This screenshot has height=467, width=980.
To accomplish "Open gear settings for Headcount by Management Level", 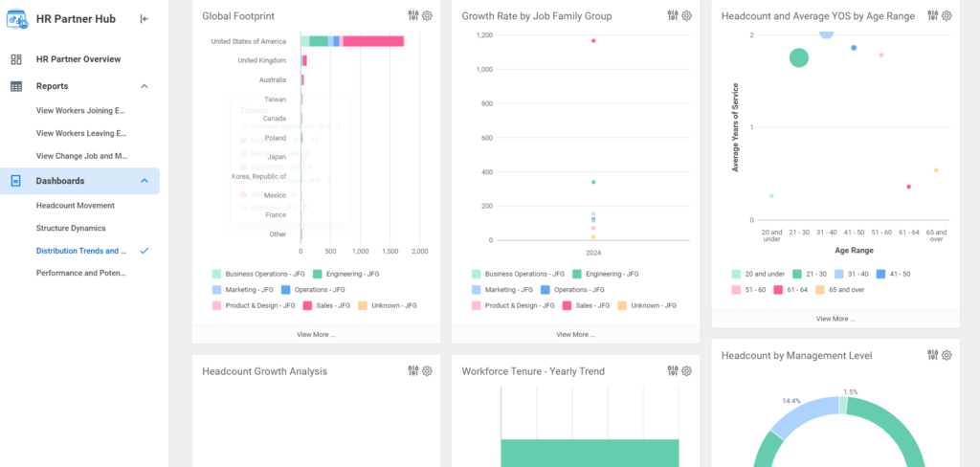I will click(x=947, y=354).
